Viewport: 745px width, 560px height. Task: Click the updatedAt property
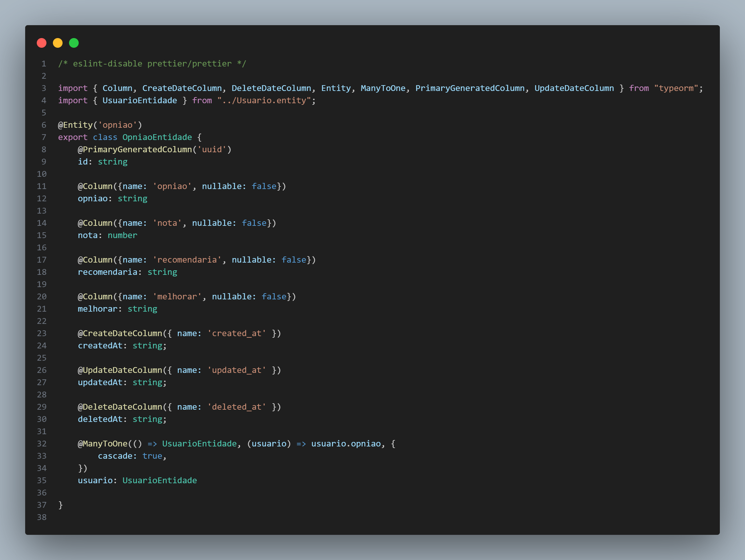[x=100, y=383]
